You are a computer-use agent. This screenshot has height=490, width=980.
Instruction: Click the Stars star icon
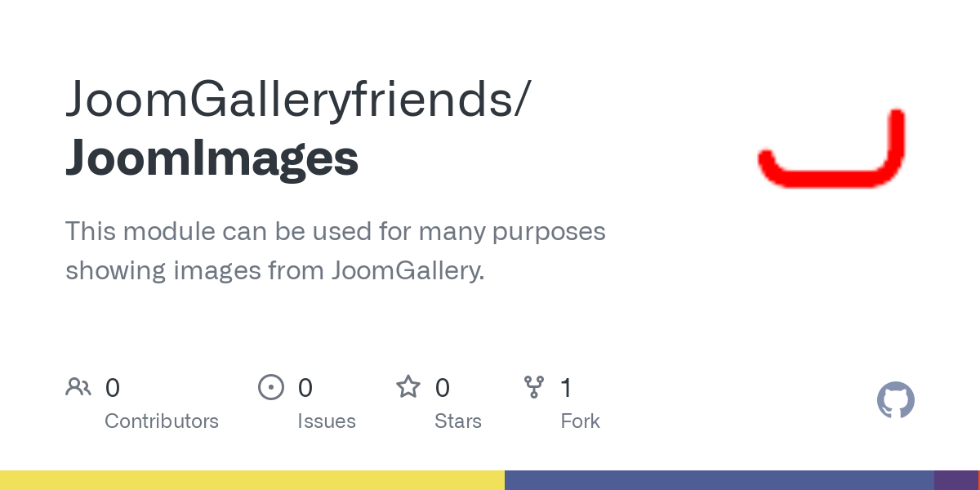pos(408,386)
